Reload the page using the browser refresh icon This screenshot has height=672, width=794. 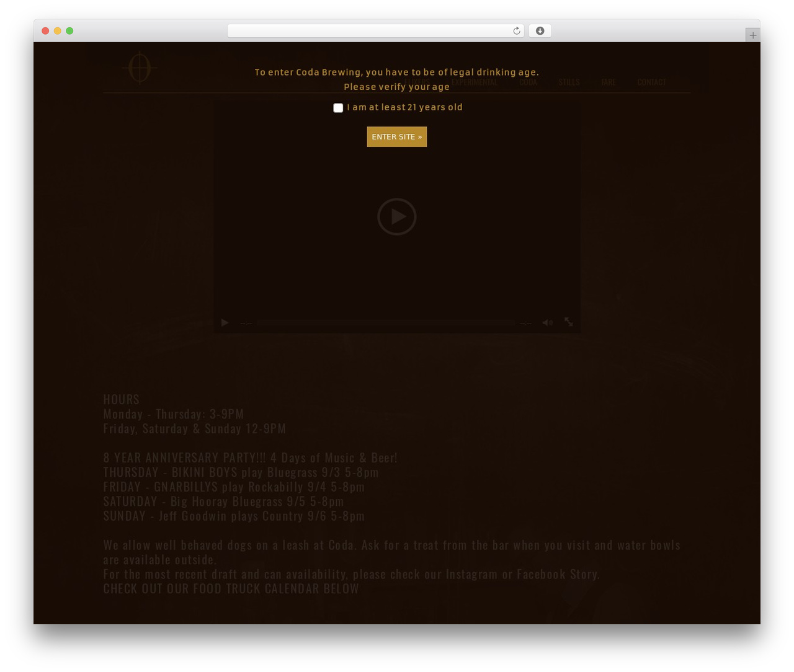click(517, 31)
